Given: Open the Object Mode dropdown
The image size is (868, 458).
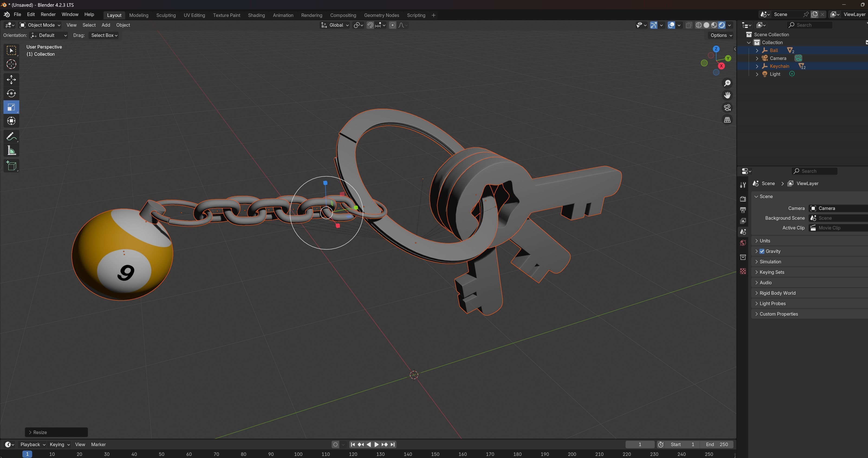Looking at the screenshot, I should pyautogui.click(x=40, y=25).
